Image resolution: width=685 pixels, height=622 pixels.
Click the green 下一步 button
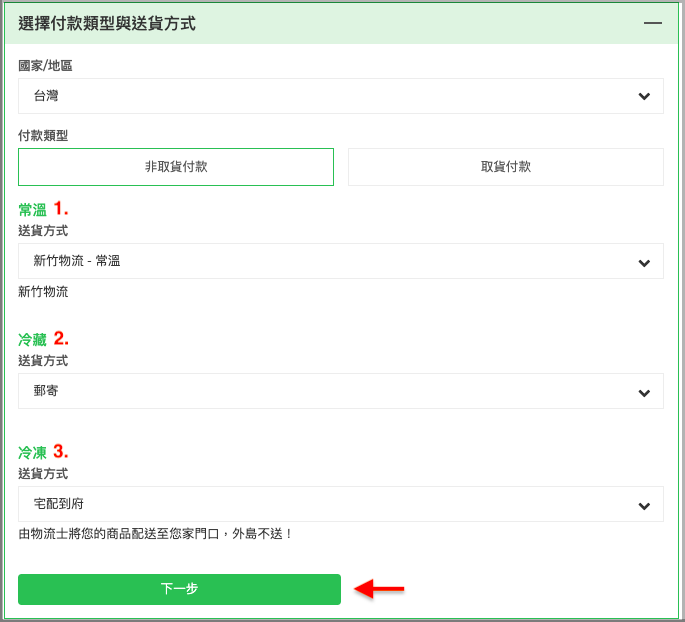[179, 589]
